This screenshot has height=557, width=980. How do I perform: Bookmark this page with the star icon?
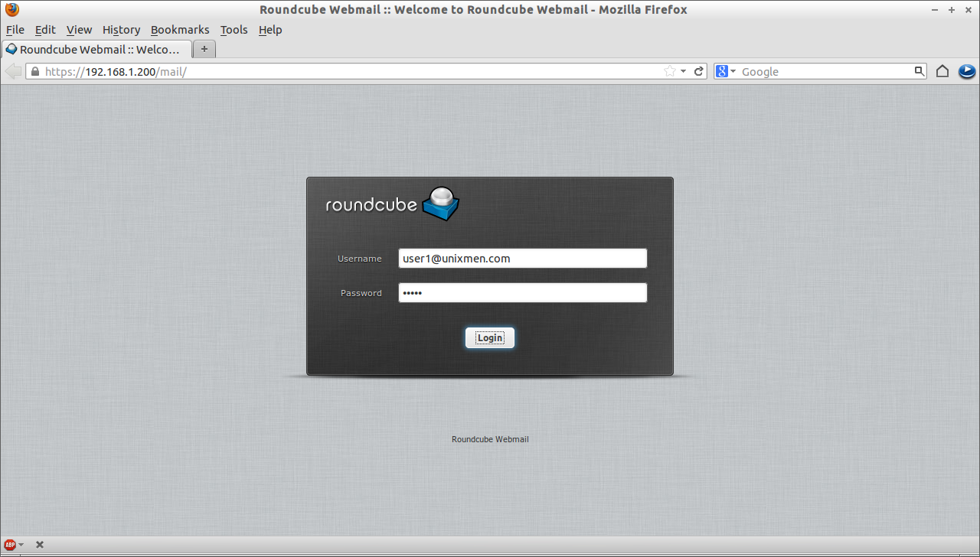(670, 71)
